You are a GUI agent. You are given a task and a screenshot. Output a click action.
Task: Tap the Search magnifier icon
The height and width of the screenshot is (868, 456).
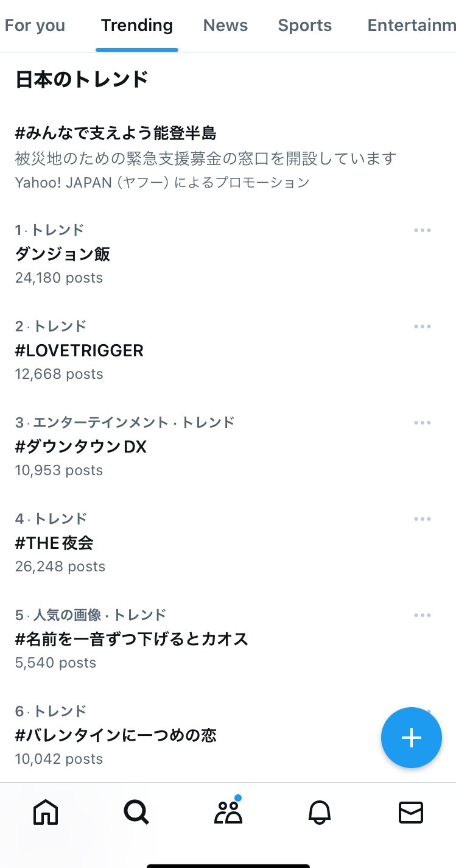(136, 812)
